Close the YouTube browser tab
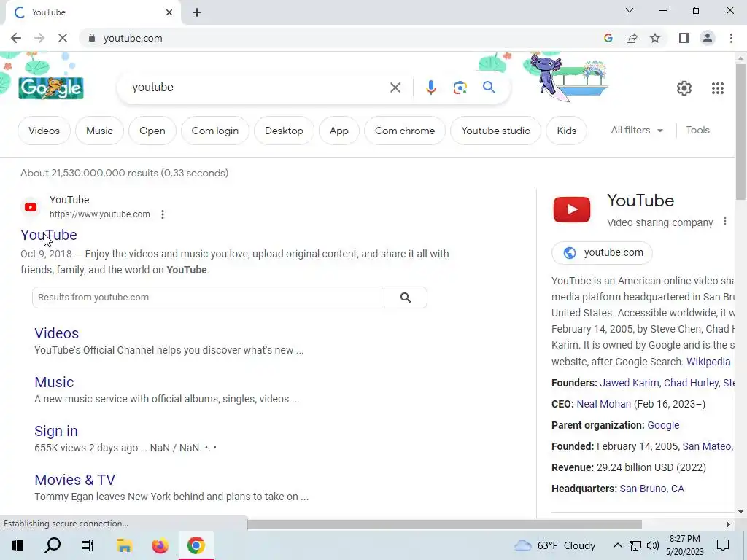Image resolution: width=747 pixels, height=560 pixels. [169, 12]
